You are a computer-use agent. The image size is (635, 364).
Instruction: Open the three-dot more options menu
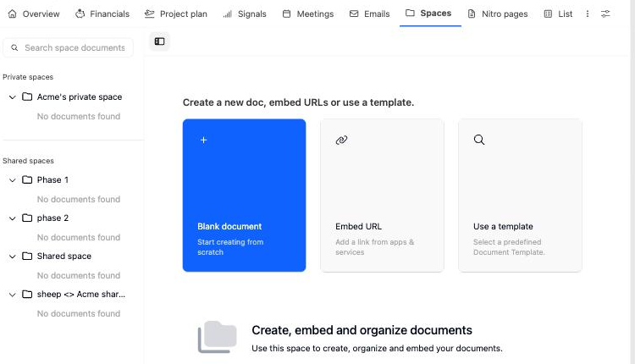coord(588,14)
